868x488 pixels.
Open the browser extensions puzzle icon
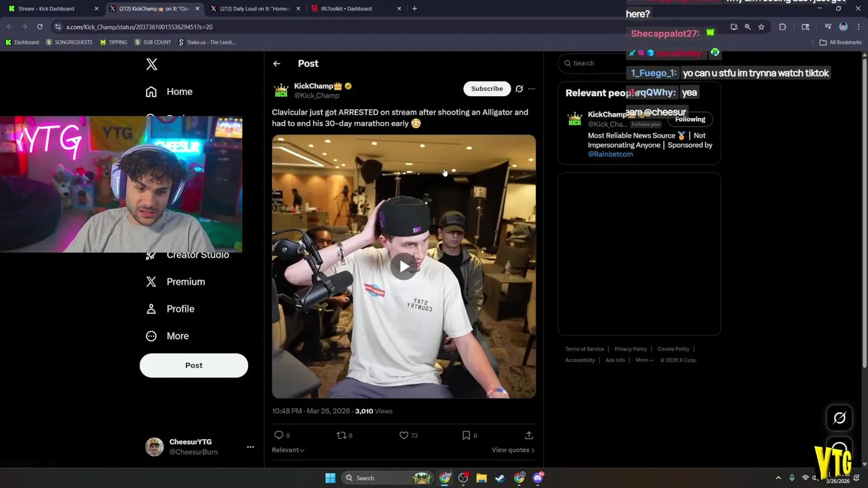point(783,27)
